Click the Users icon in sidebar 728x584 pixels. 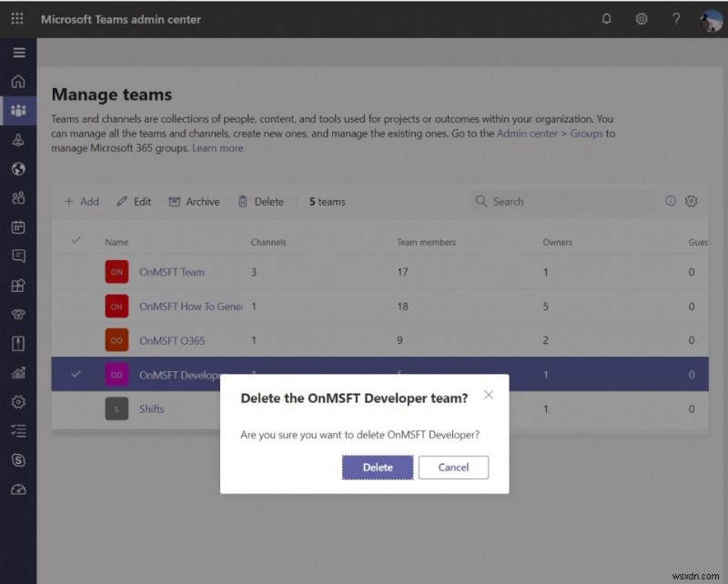point(19,197)
